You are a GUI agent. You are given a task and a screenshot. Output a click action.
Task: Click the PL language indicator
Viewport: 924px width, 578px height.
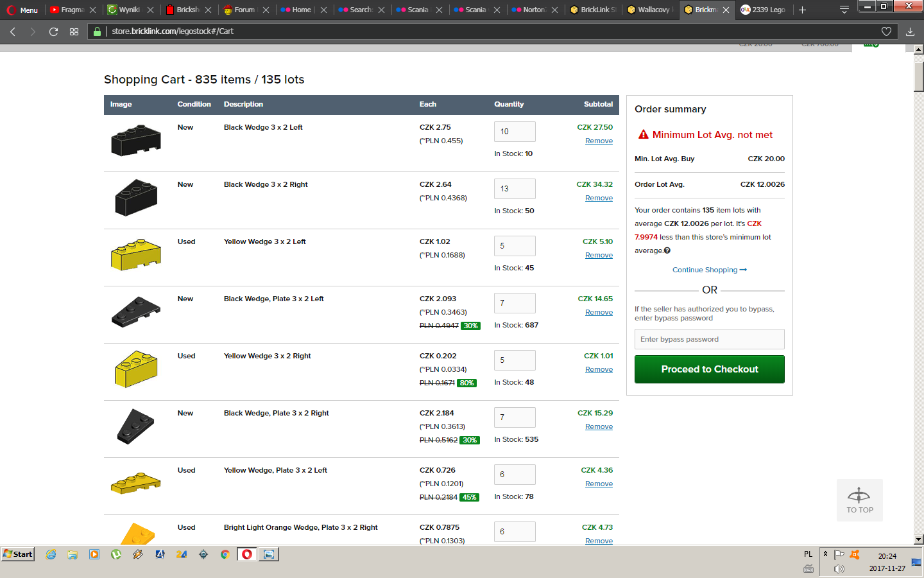coord(808,554)
